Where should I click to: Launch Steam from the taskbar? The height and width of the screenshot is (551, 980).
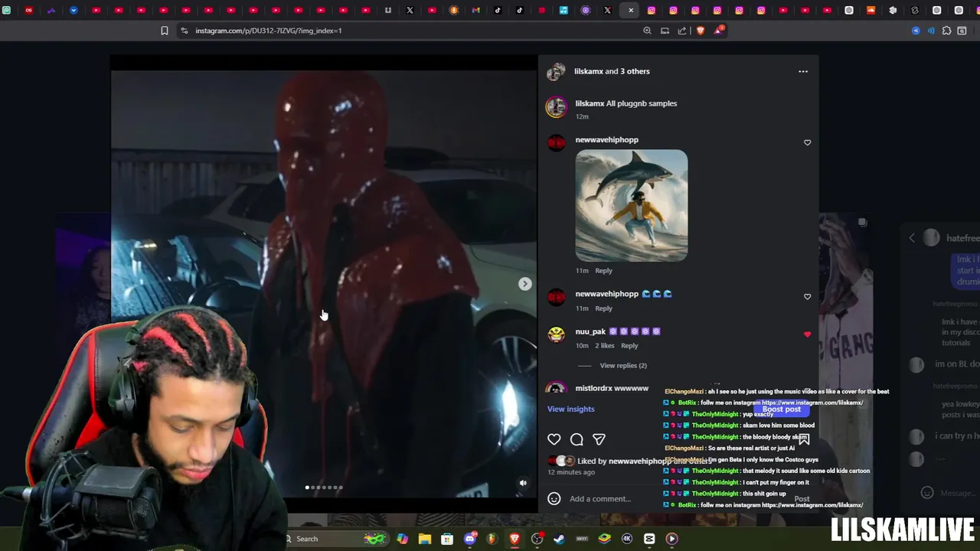pos(560,539)
